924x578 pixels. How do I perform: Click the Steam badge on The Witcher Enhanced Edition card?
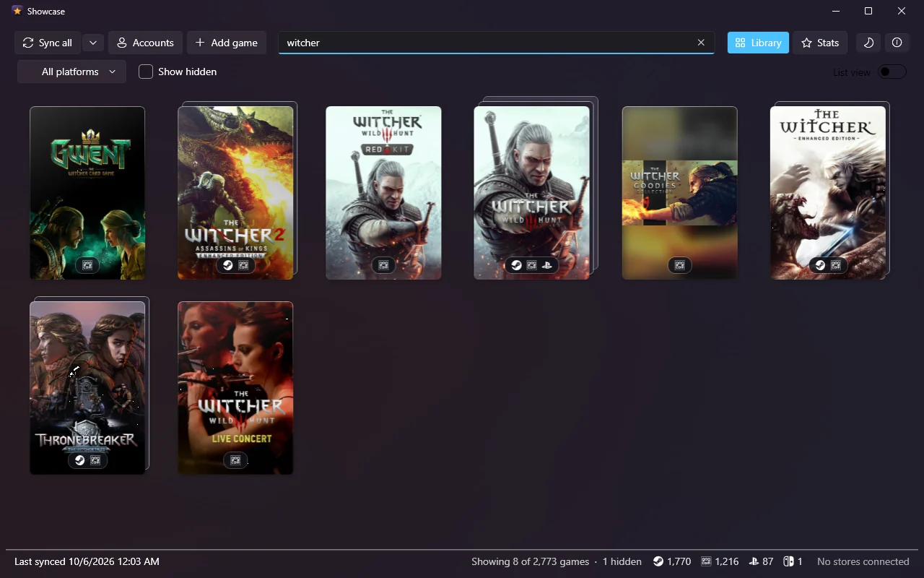click(x=820, y=265)
